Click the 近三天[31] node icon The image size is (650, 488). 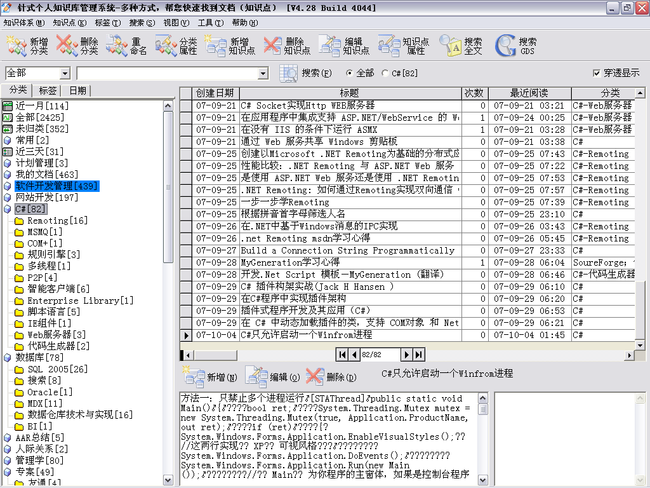coord(7,152)
